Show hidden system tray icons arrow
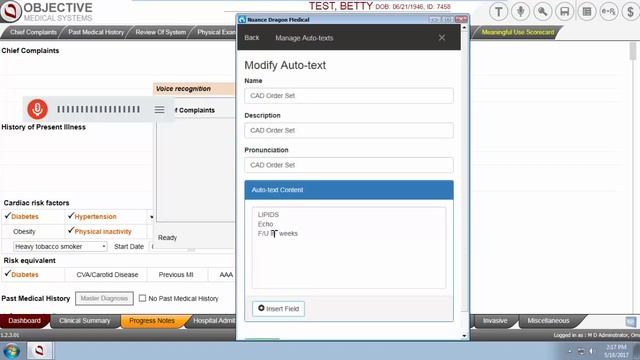 (x=570, y=351)
